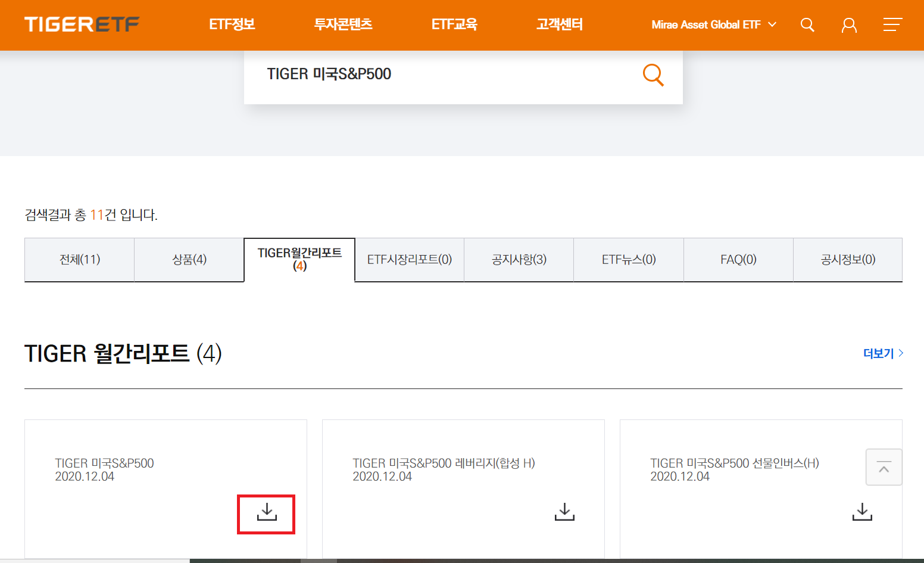Viewport: 924px width, 563px height.
Task: Switch to the 공시정보(0) tab
Action: (848, 260)
